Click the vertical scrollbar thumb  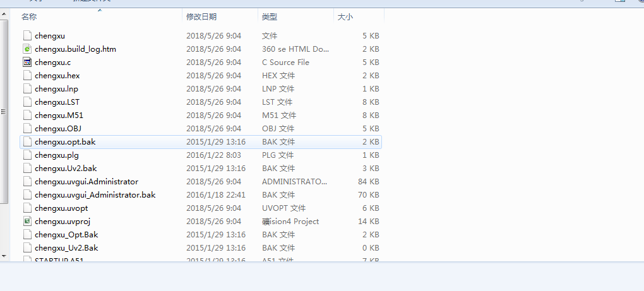click(4, 111)
